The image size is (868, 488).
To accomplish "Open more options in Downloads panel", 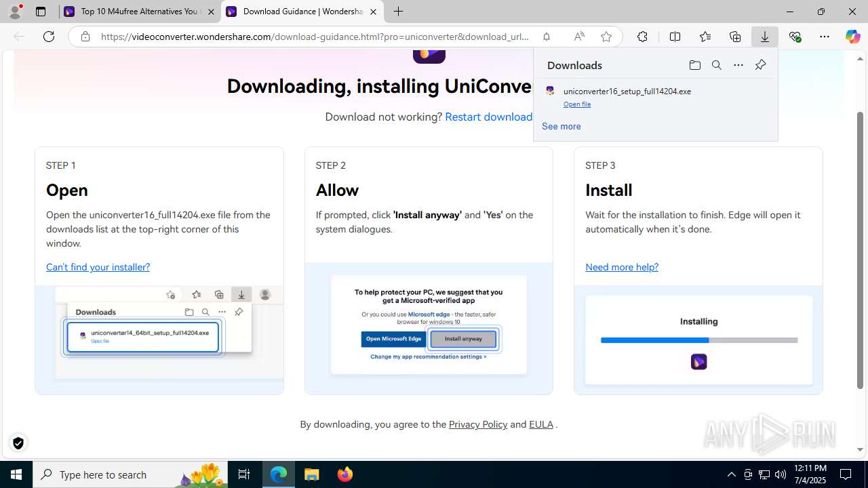I will click(738, 65).
